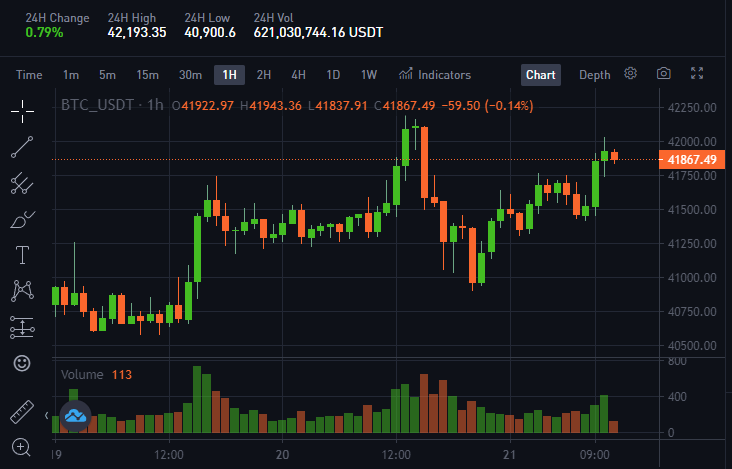This screenshot has width=732, height=469.
Task: Click the blue cloud chart logo
Action: click(x=75, y=415)
